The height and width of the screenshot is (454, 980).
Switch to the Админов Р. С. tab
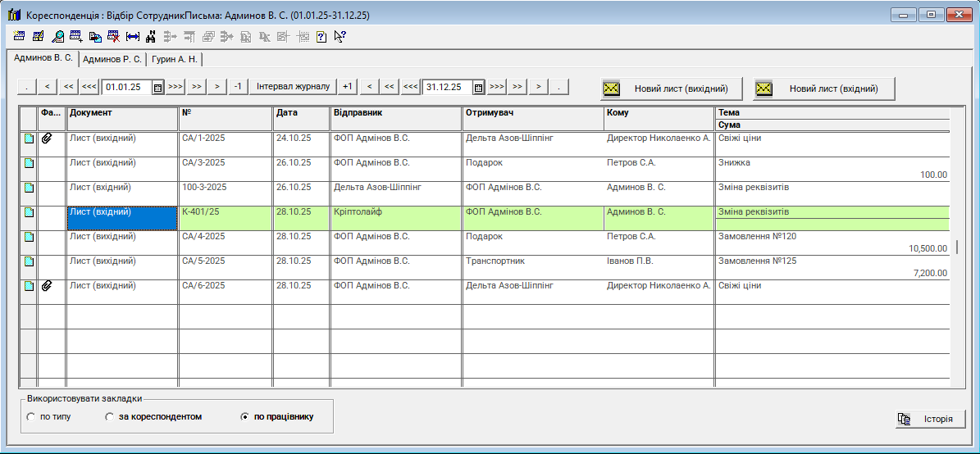coord(113,59)
